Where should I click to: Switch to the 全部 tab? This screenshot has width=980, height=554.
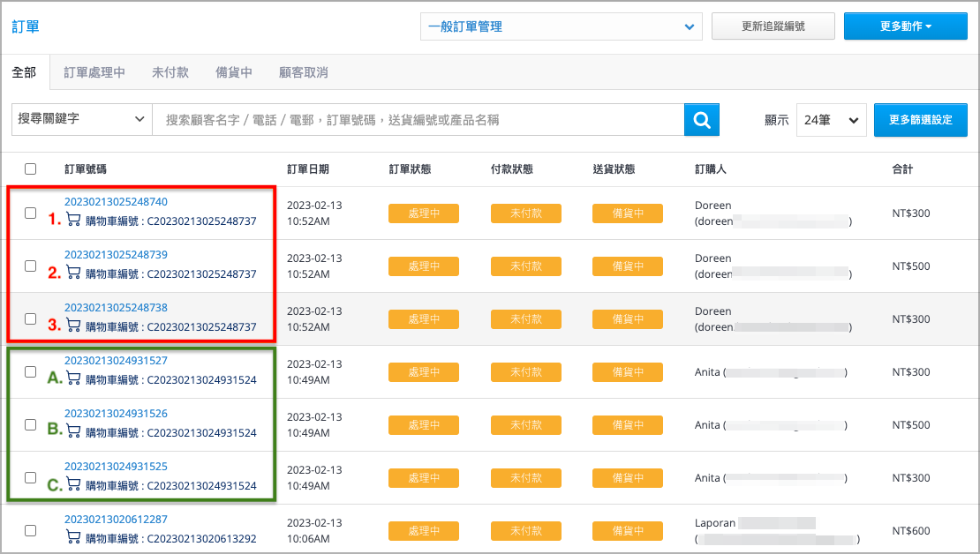point(25,72)
